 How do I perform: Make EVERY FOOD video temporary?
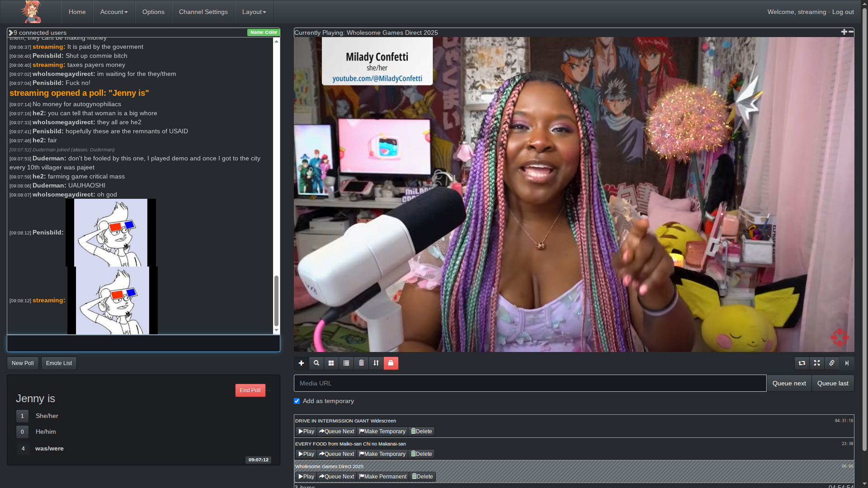click(382, 454)
